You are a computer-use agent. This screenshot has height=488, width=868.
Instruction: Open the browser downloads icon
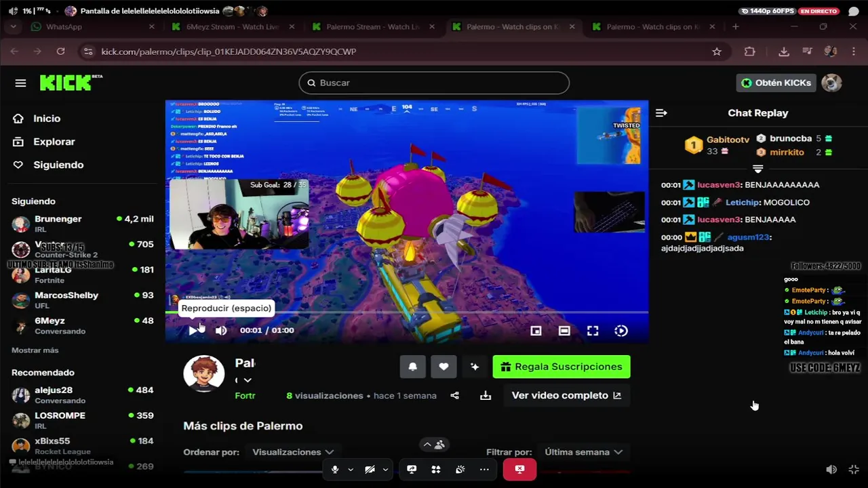(784, 52)
